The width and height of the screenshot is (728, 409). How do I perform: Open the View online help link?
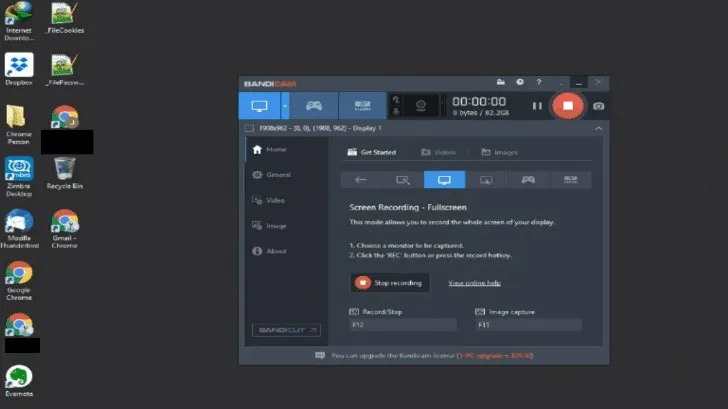click(474, 283)
